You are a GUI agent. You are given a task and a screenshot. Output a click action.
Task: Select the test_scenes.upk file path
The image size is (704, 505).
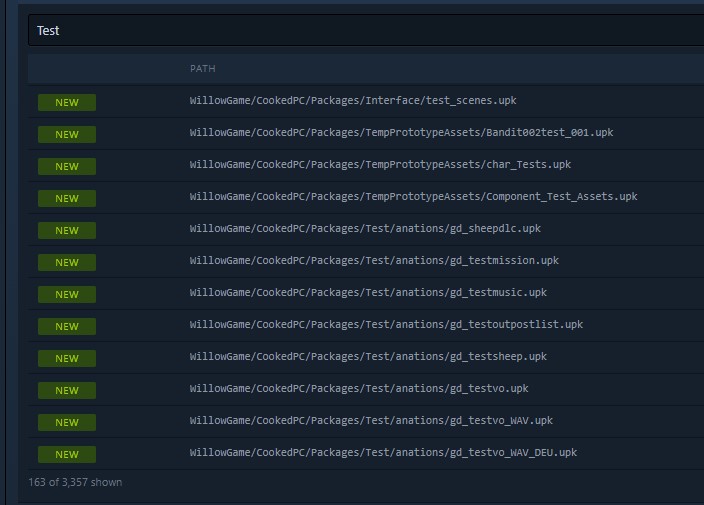[x=353, y=101]
